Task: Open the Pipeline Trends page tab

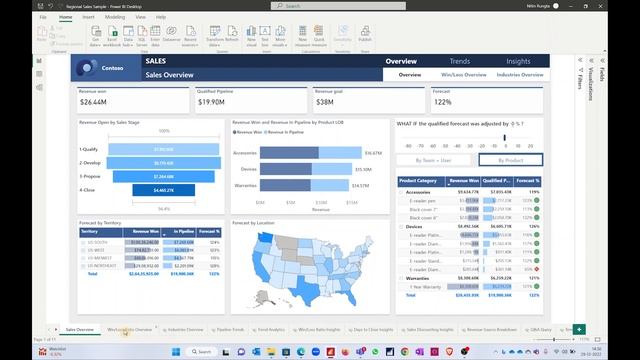Action: click(228, 329)
